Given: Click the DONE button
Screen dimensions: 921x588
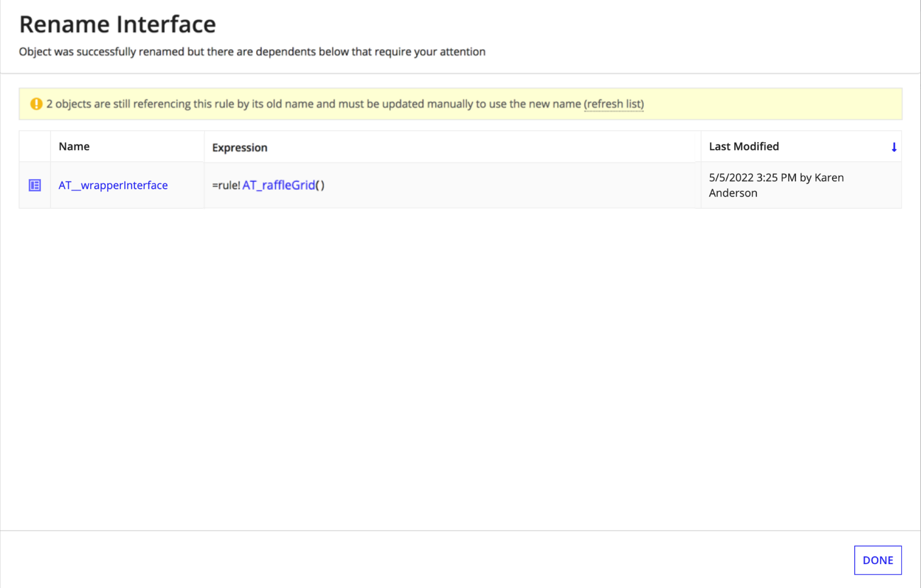Looking at the screenshot, I should 878,560.
